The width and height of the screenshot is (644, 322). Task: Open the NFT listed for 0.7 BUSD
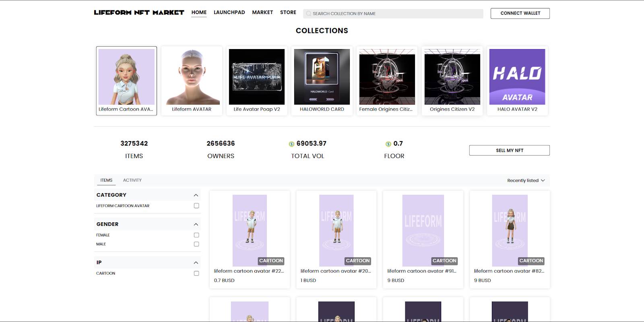pyautogui.click(x=250, y=240)
